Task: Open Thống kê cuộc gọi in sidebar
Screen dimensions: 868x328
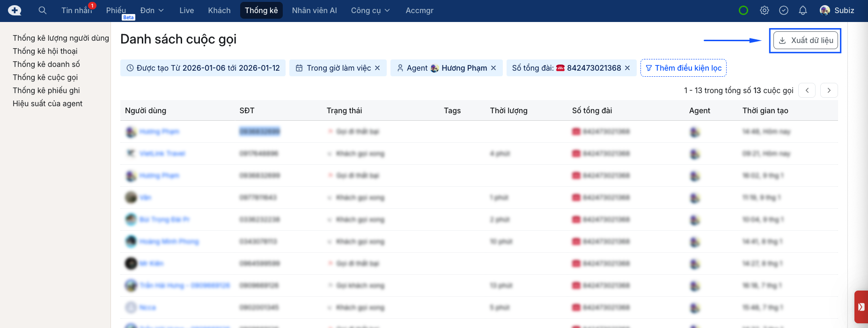Action: tap(45, 77)
